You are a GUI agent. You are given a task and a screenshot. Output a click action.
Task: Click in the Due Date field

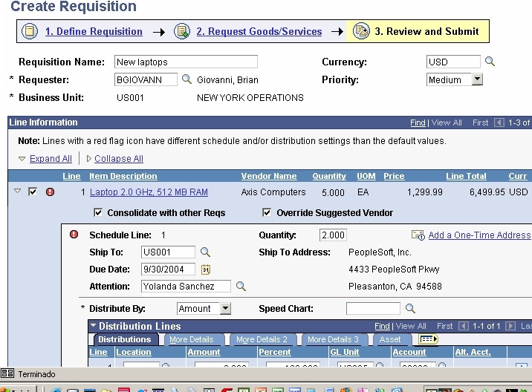(x=168, y=269)
